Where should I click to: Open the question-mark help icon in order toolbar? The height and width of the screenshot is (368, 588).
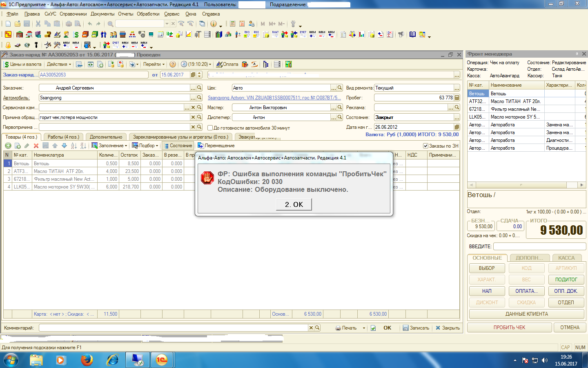[173, 64]
